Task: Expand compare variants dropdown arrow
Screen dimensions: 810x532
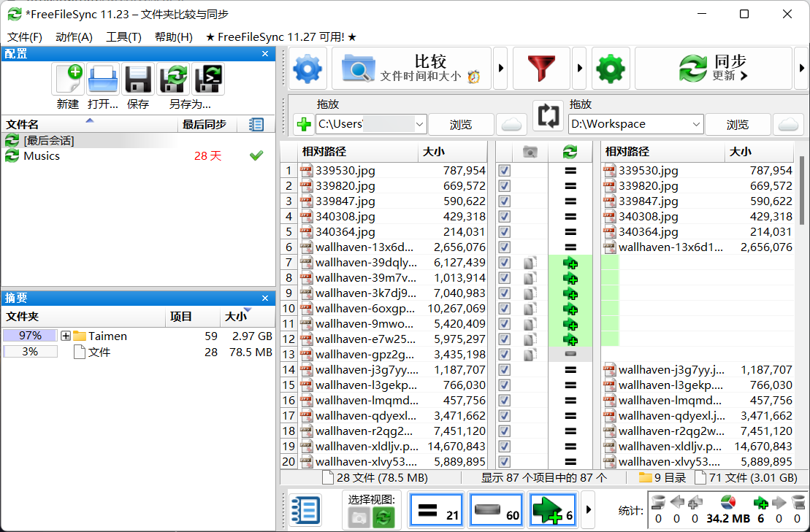Action: coord(500,68)
